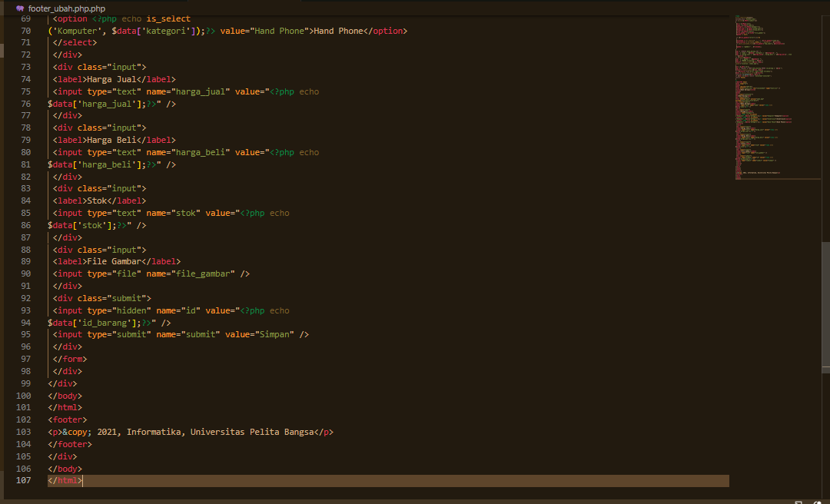Click the PHP elephant icon on the file tab
This screenshot has width=830, height=504.
(22, 10)
